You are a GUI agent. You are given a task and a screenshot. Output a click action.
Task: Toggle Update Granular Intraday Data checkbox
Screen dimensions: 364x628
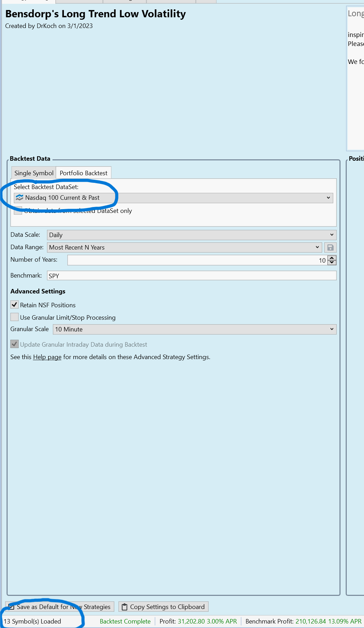point(15,344)
